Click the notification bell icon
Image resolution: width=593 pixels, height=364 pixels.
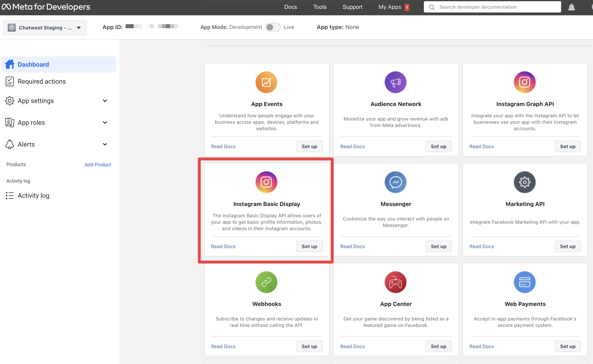[571, 7]
